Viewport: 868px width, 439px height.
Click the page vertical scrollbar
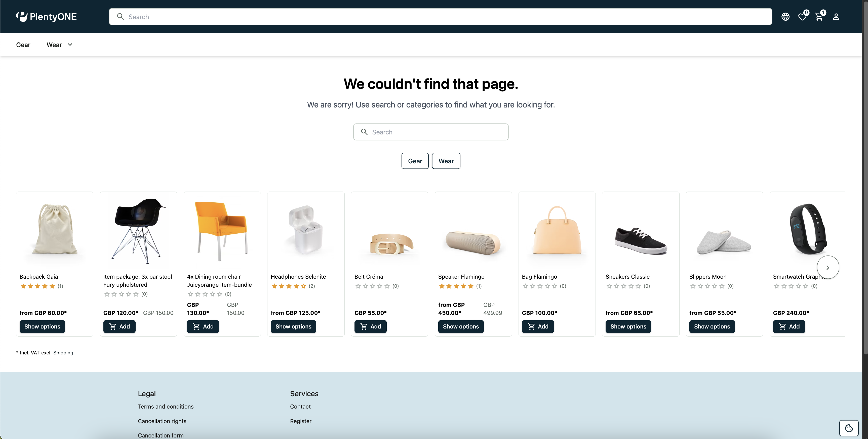click(x=865, y=177)
